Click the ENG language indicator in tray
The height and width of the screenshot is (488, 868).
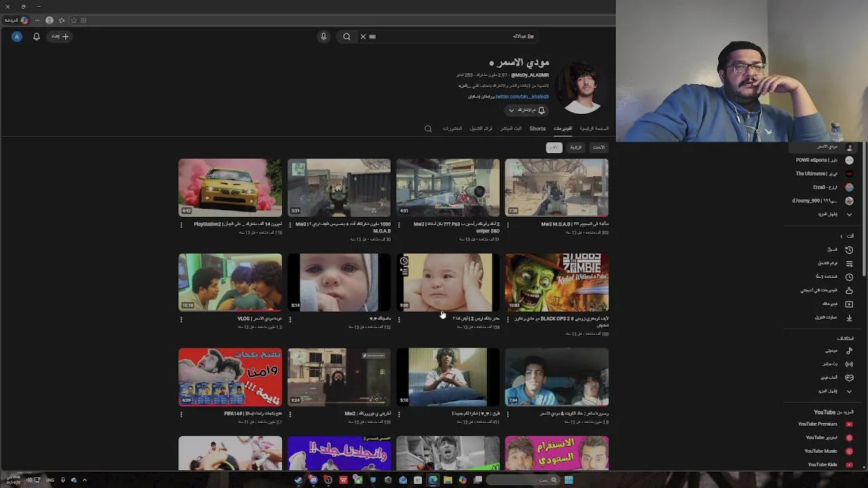coord(50,480)
